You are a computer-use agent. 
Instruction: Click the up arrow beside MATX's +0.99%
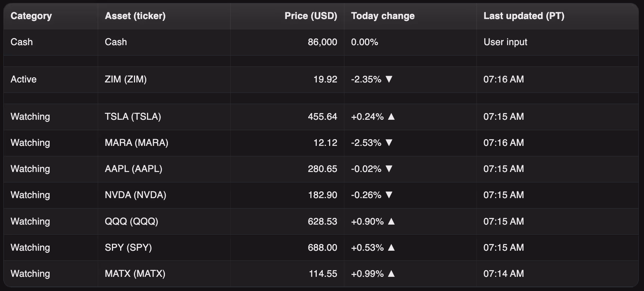[x=391, y=273]
